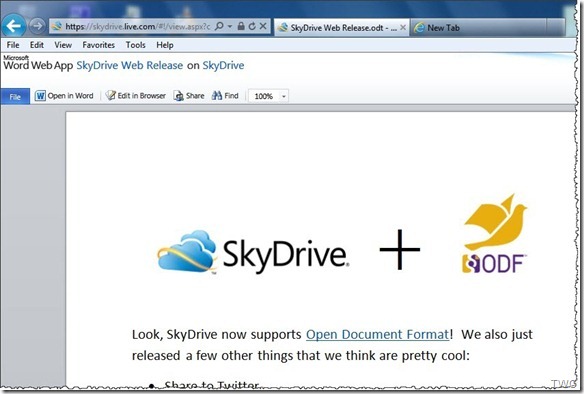Expand the zoom level dropdown arrow
This screenshot has height=394, width=584.
coord(284,96)
